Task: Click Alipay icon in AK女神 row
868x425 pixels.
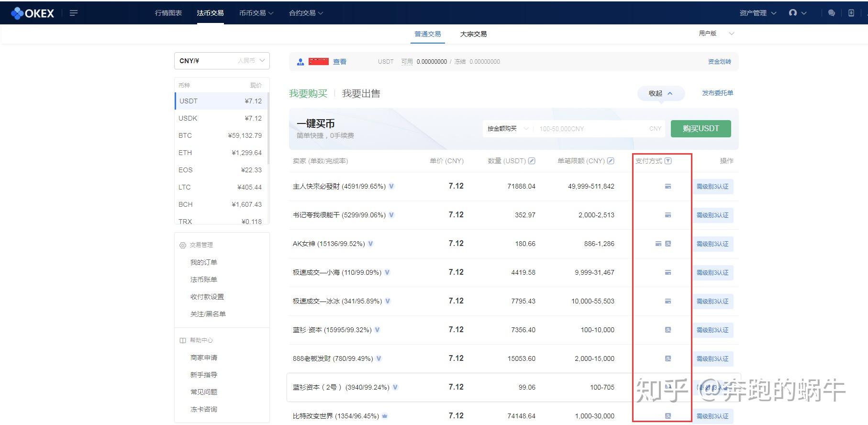Action: coord(668,244)
